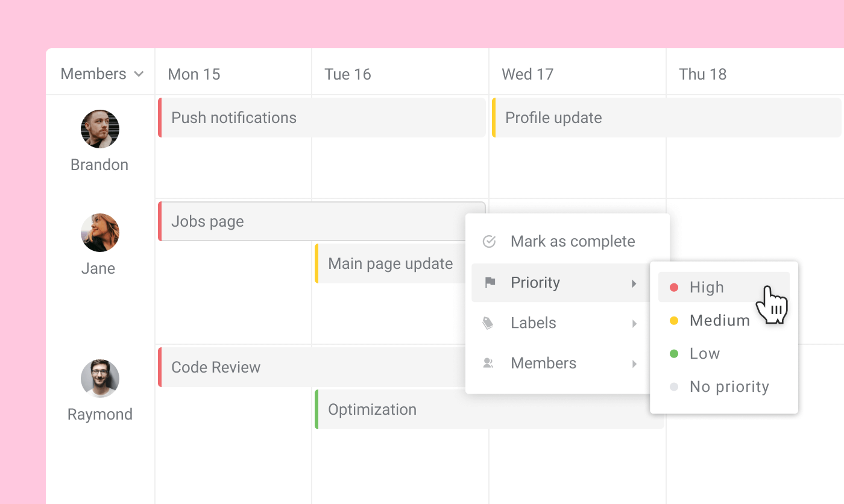Choose Mark as complete from the menu

pyautogui.click(x=573, y=241)
